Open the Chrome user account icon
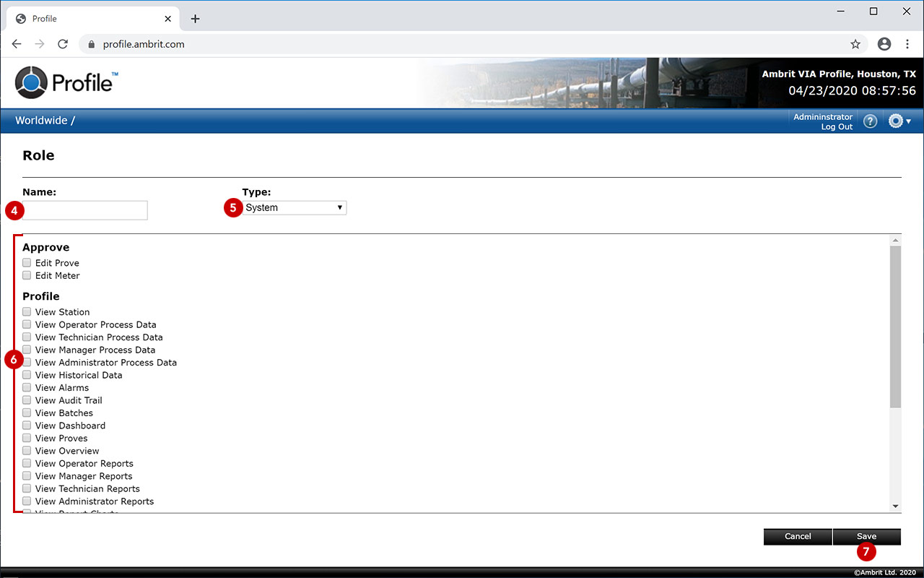The image size is (924, 578). point(884,44)
